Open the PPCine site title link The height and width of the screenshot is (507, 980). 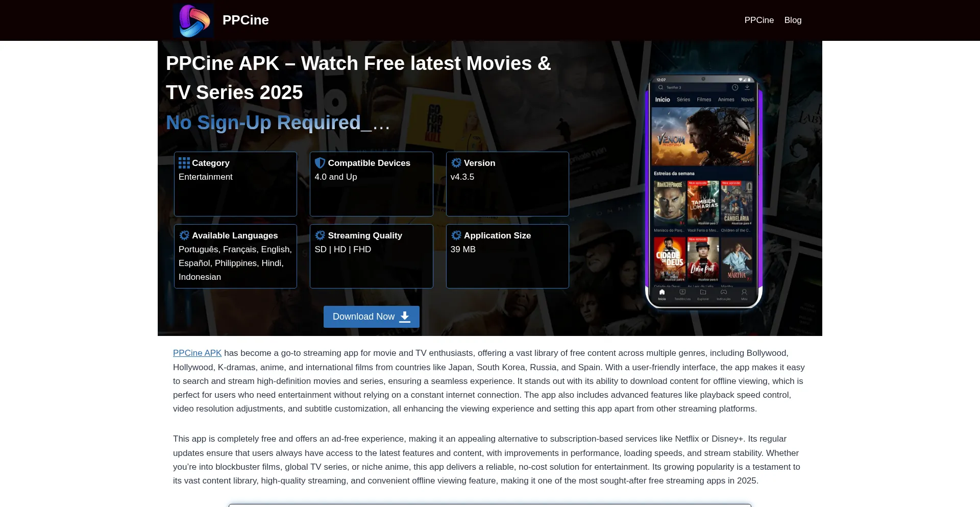coord(246,20)
